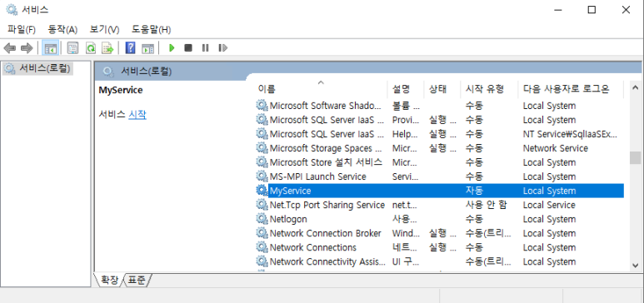Click the bold MyService title in detail pane
This screenshot has width=644, height=303.
(x=121, y=90)
